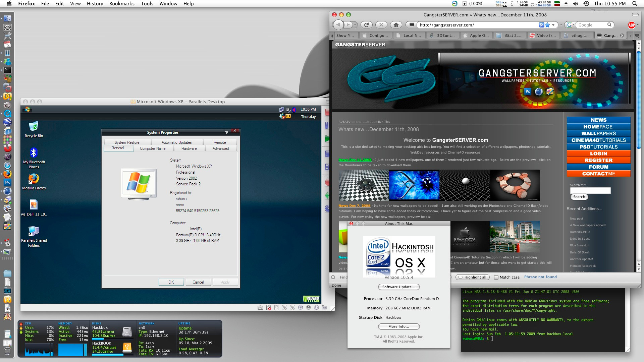
Task: Click the site Search button
Action: click(x=579, y=197)
